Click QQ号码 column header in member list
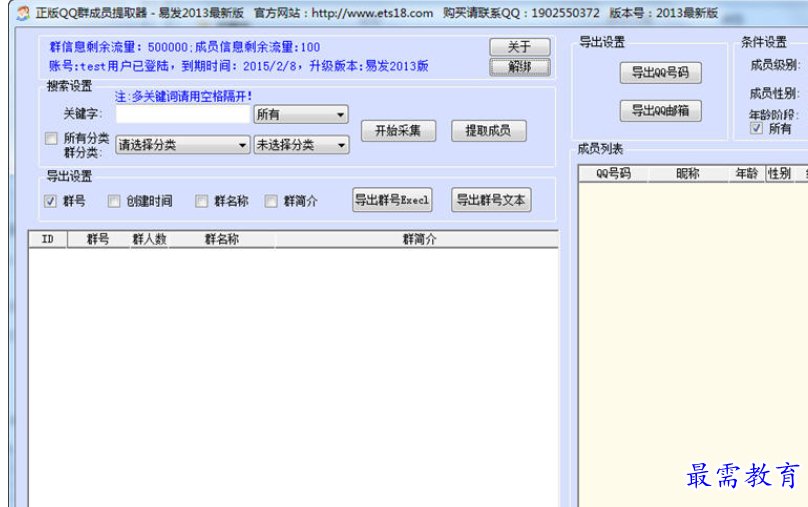808x507 pixels. pos(613,174)
